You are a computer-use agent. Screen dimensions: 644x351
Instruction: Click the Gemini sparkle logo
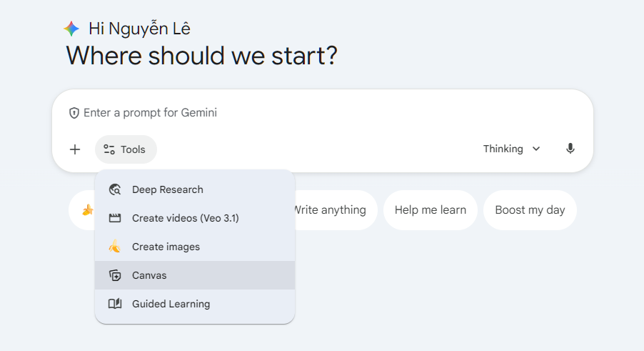[71, 29]
